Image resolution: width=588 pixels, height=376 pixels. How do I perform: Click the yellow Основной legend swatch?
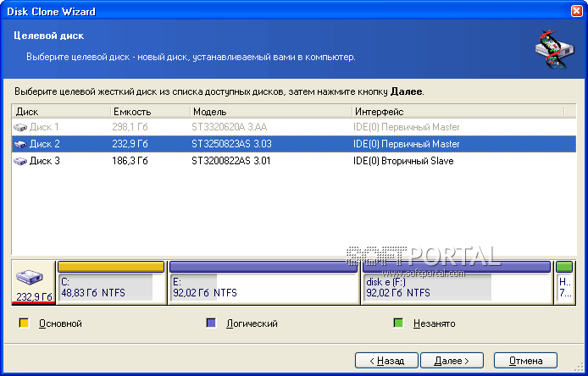pyautogui.click(x=24, y=323)
